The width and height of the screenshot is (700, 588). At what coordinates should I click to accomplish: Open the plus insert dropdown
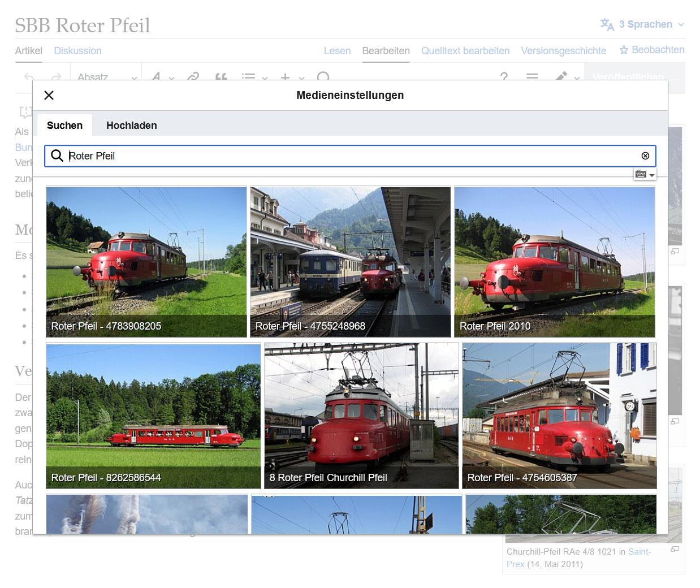[x=292, y=76]
